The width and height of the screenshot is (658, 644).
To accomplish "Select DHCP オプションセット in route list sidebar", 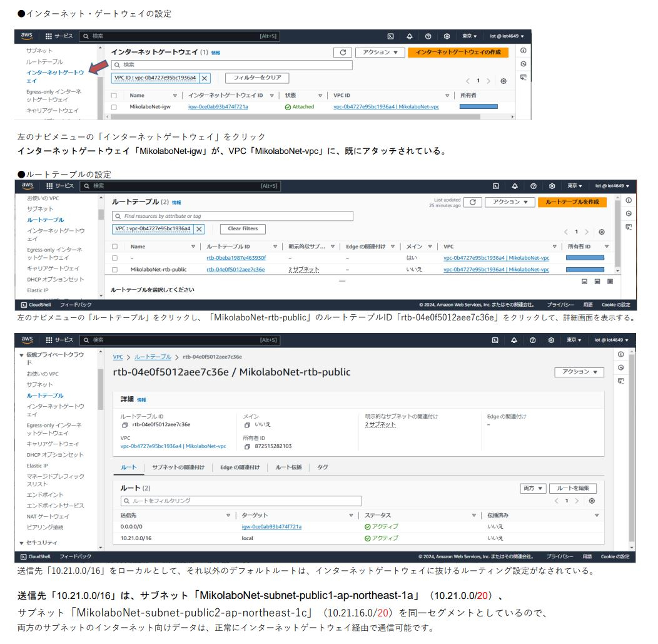I will (x=56, y=280).
